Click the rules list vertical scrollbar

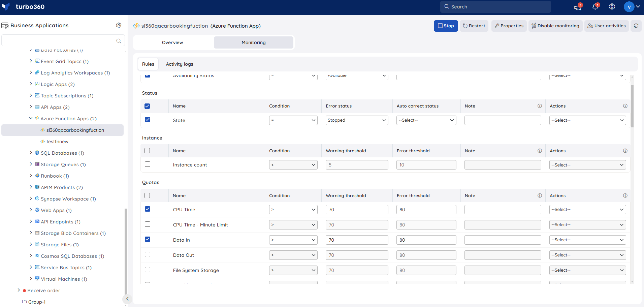coord(632,106)
